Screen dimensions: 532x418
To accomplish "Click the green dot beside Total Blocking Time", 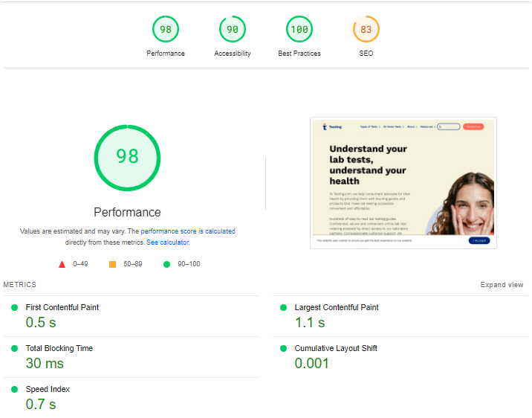I will (14, 348).
